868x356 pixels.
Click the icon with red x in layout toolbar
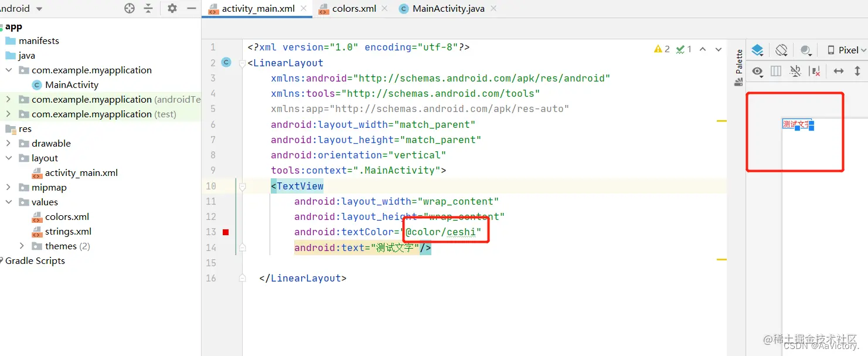point(814,72)
